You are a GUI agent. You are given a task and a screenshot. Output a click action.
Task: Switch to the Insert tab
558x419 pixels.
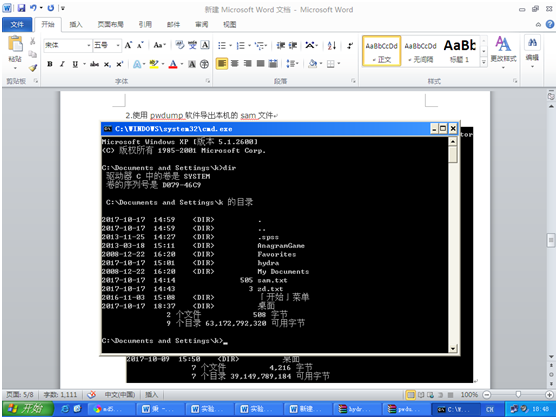[x=75, y=25]
